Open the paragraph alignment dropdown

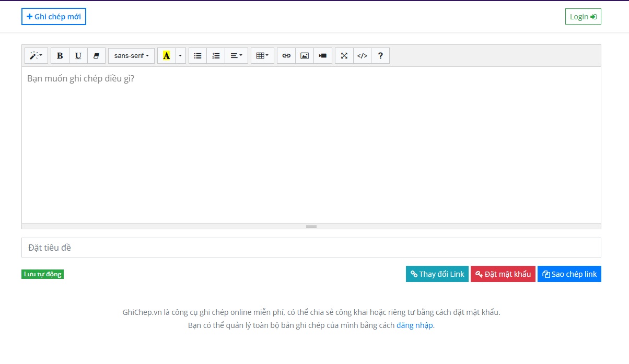(237, 56)
